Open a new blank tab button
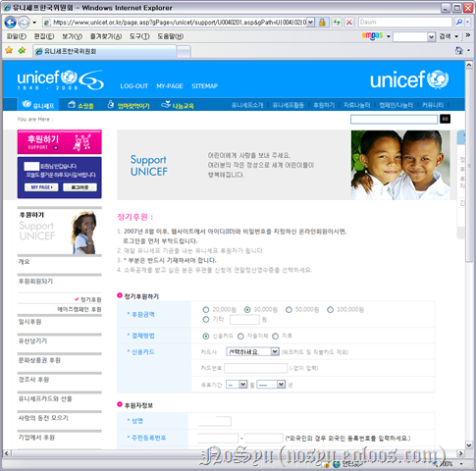Screen dimensions: 476x471 pyautogui.click(x=184, y=52)
